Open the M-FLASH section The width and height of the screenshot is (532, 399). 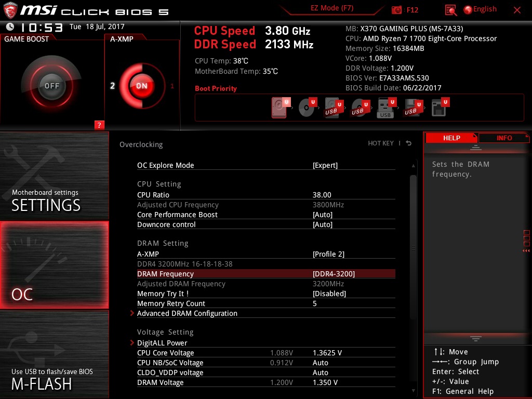click(x=54, y=354)
